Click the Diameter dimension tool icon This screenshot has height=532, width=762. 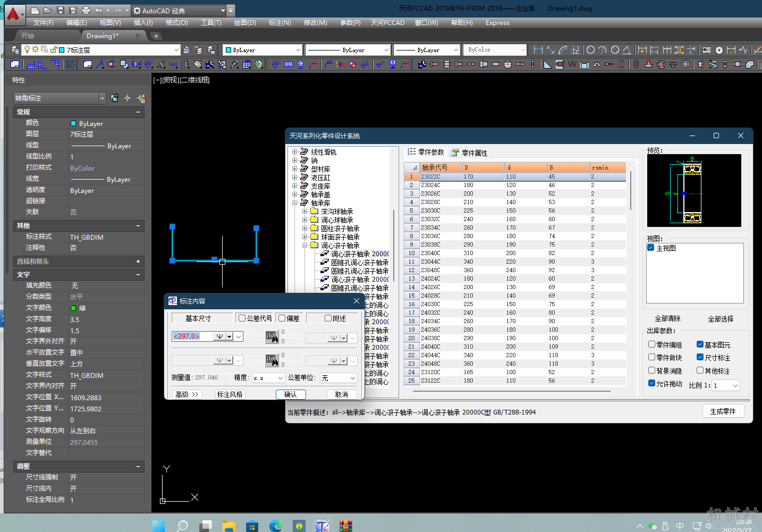pos(615,50)
